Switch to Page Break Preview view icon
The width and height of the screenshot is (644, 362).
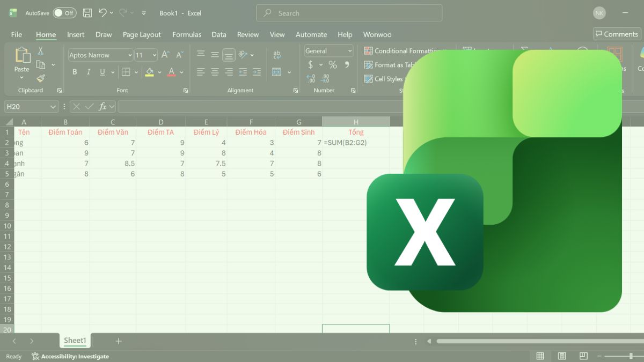[583, 356]
